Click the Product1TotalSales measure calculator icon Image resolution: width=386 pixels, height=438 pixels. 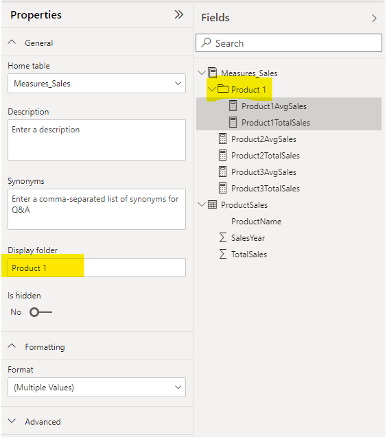(233, 122)
